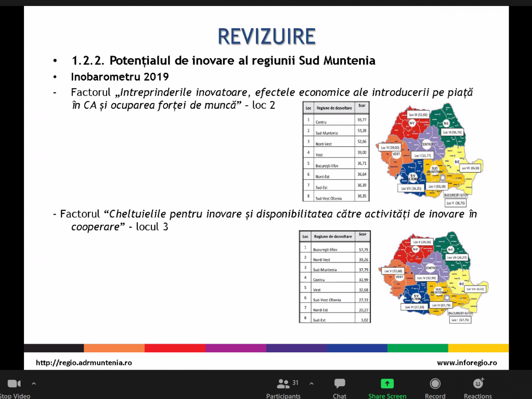The width and height of the screenshot is (532, 399).
Task: Click 'Centru' row in first table
Action: [x=336, y=120]
